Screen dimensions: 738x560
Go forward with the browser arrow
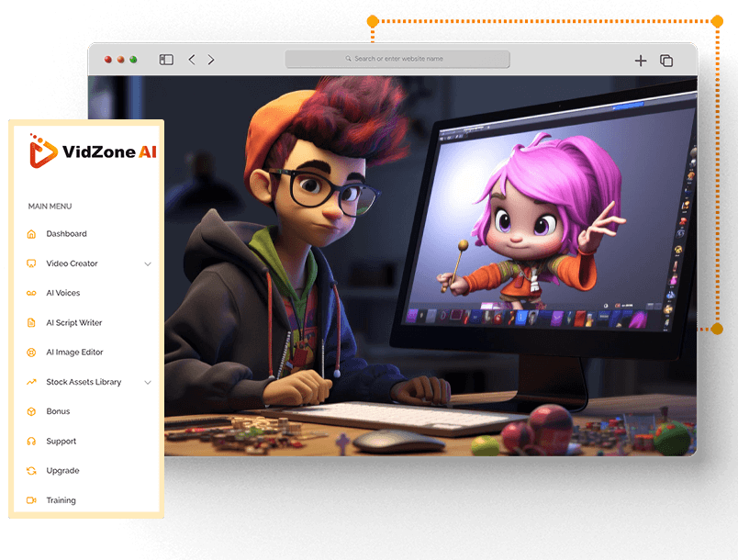click(x=211, y=60)
